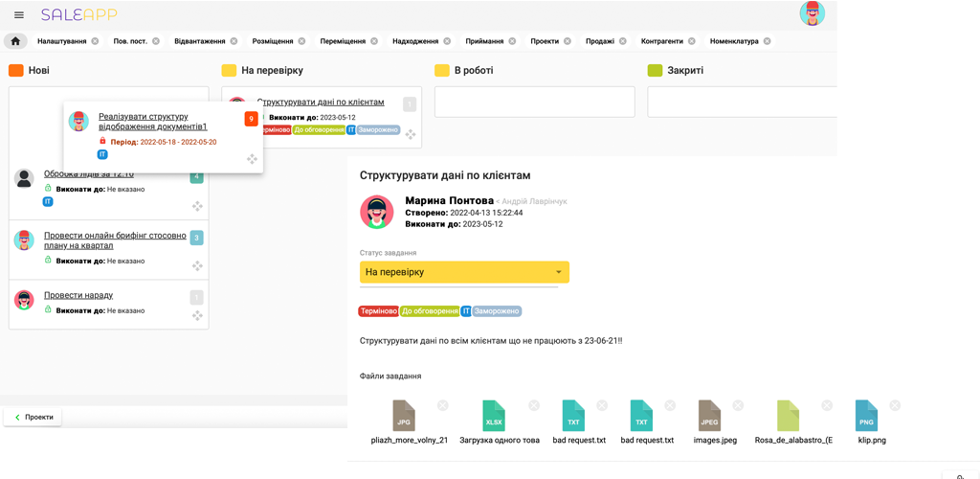This screenshot has height=479, width=980.
Task: Click the orange Нові column color marker
Action: 15,70
